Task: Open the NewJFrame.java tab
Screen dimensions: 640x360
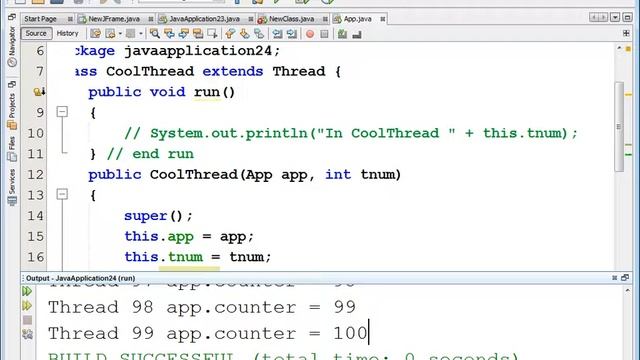Action: (x=114, y=19)
